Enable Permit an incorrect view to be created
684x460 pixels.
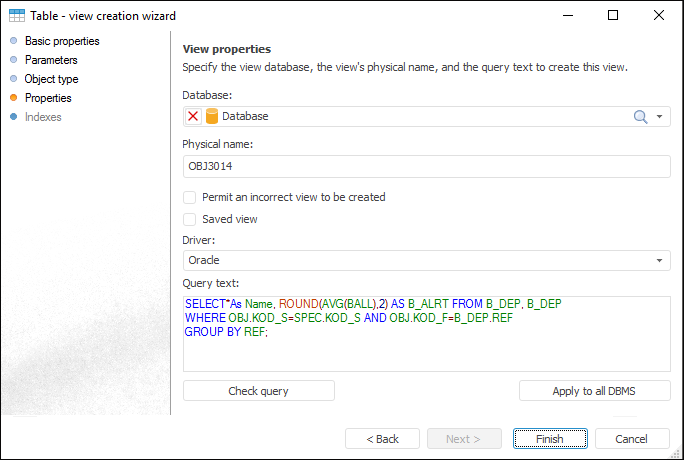click(x=190, y=197)
